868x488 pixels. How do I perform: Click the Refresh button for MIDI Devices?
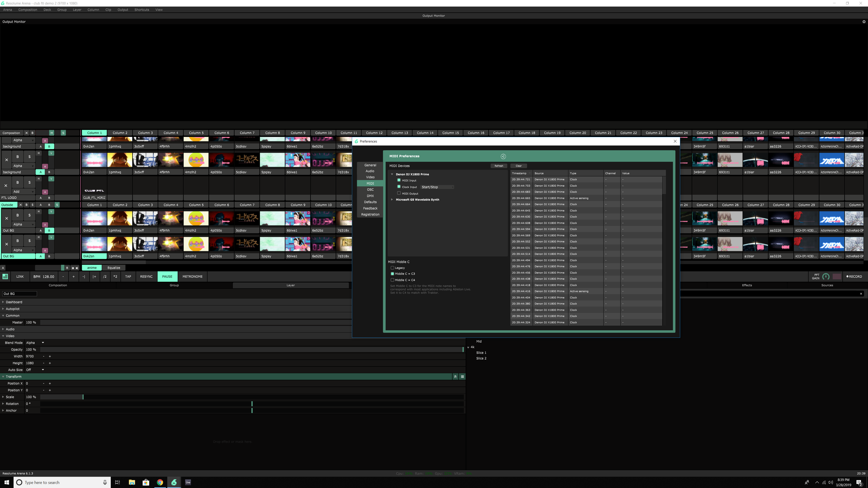pos(499,166)
